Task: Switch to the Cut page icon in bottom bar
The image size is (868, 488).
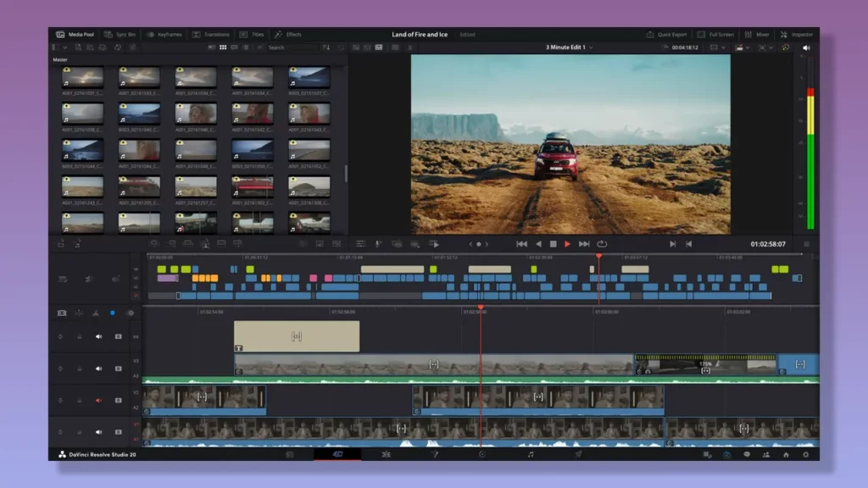Action: (337, 454)
